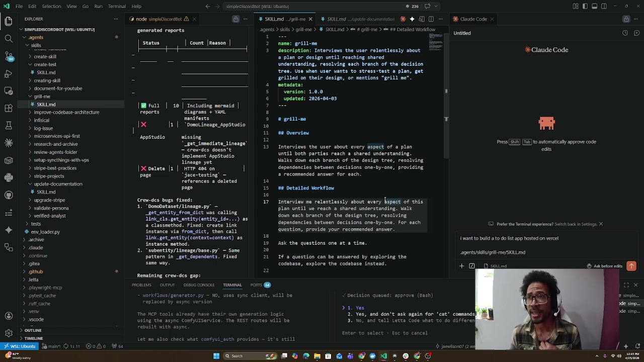This screenshot has width=644, height=362.
Task: Open the Terminal menu
Action: (116, 6)
